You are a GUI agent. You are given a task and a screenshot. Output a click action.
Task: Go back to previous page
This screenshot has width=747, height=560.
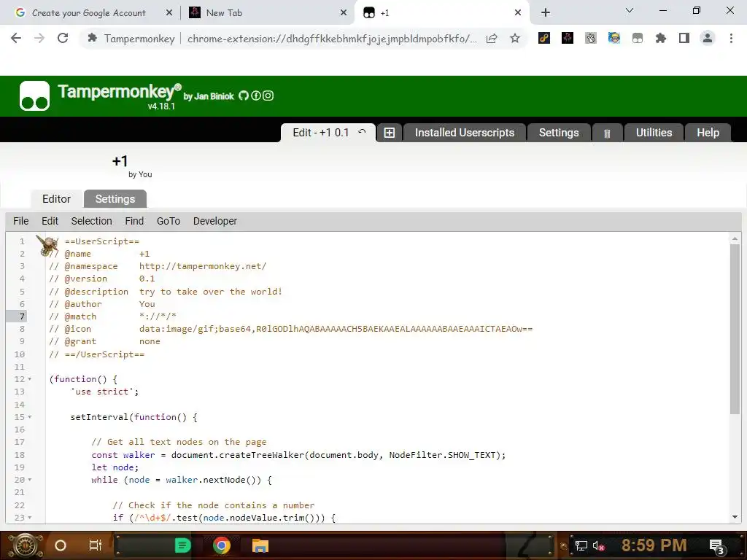pyautogui.click(x=16, y=38)
